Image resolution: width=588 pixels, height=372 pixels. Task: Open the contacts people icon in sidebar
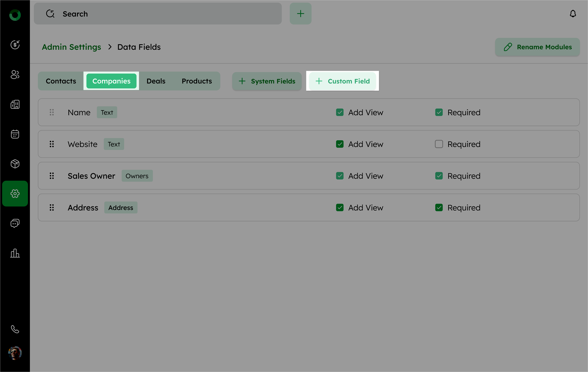[15, 74]
